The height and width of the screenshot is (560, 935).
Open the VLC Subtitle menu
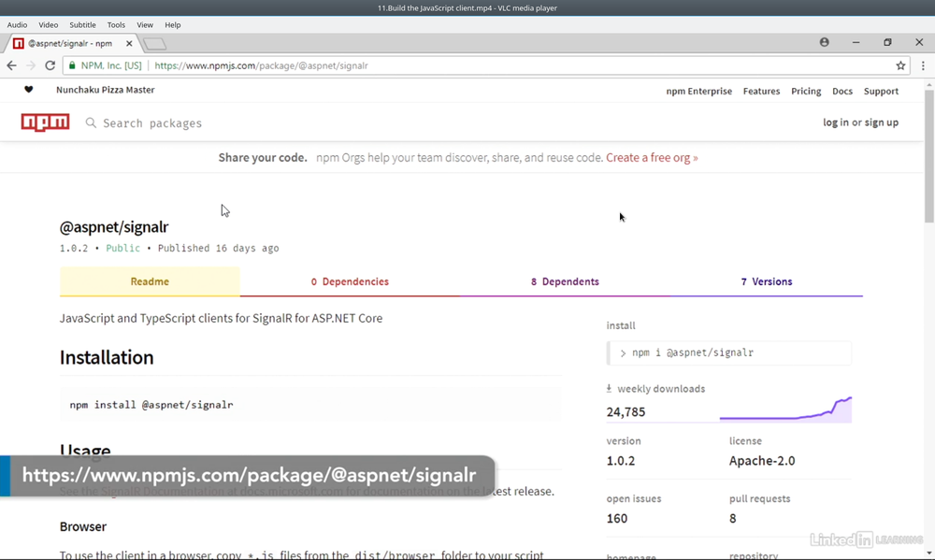82,25
